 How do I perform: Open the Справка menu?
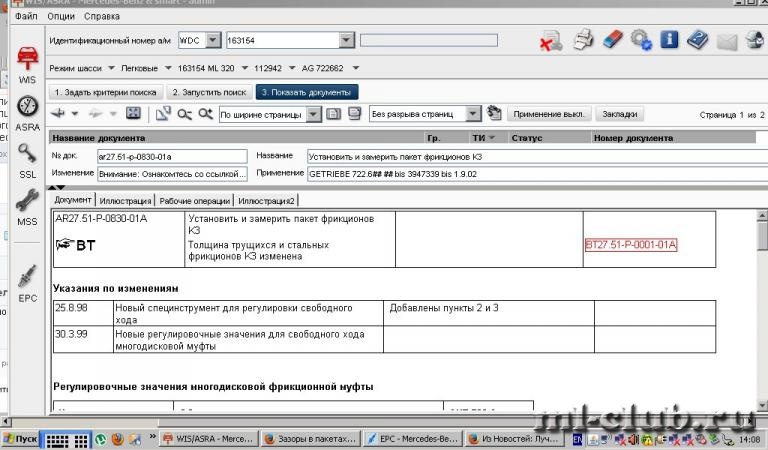coord(101,16)
